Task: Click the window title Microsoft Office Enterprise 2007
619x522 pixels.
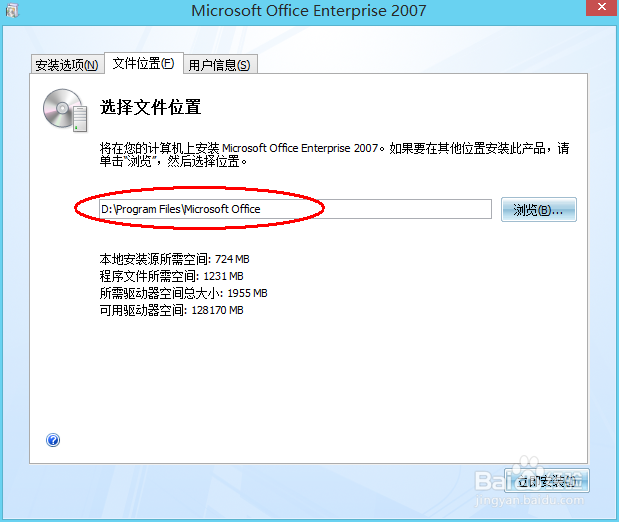Action: coord(309,11)
